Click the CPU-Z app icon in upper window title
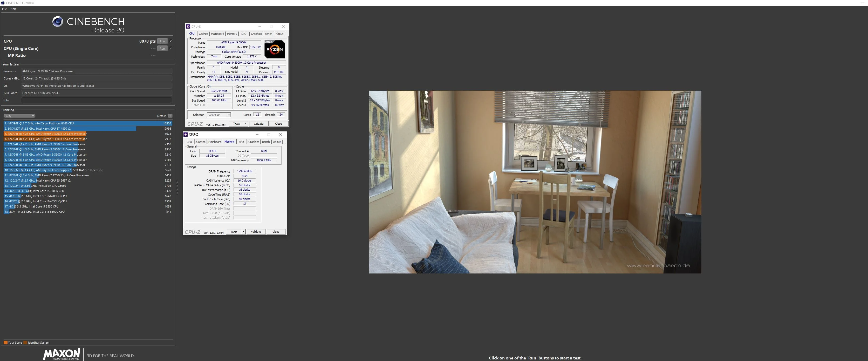Screen dimensions: 868x361 [188, 26]
